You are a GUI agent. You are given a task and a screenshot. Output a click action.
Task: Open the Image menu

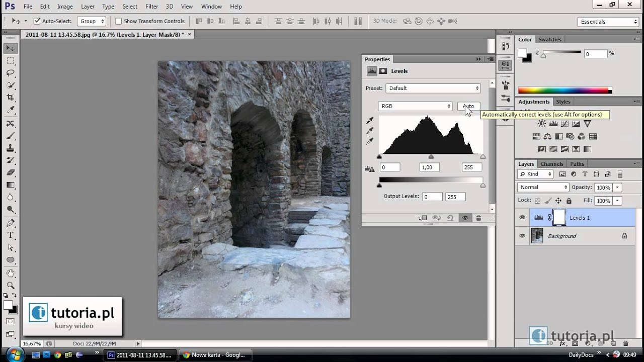65,7
